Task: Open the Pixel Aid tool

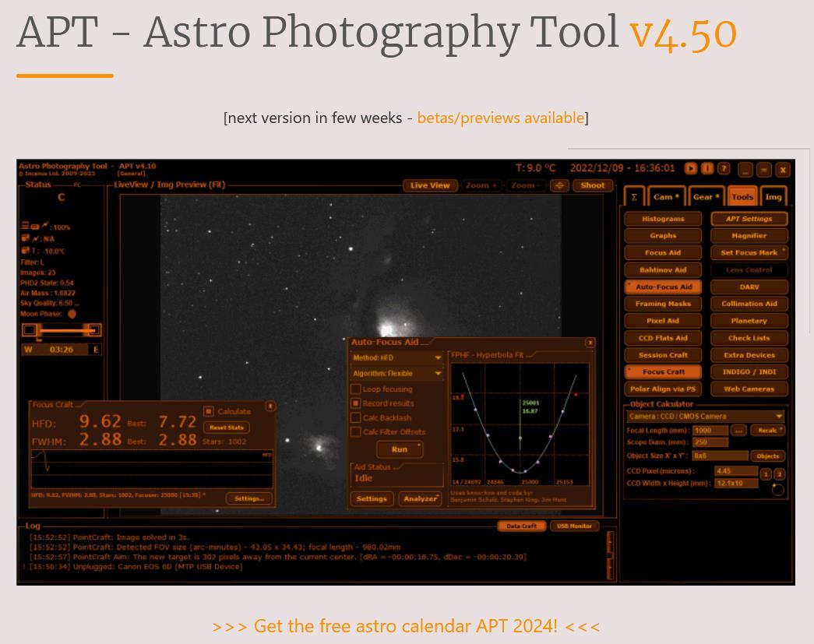Action: [663, 321]
